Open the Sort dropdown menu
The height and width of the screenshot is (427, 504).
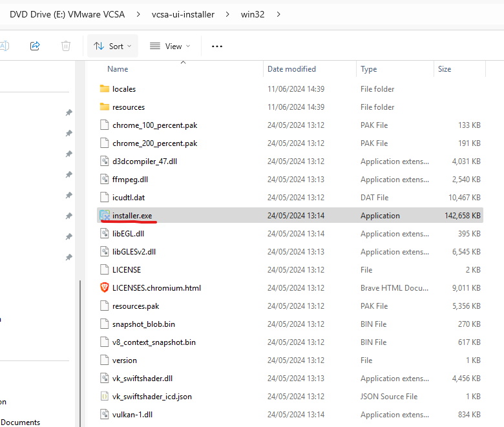pyautogui.click(x=112, y=47)
